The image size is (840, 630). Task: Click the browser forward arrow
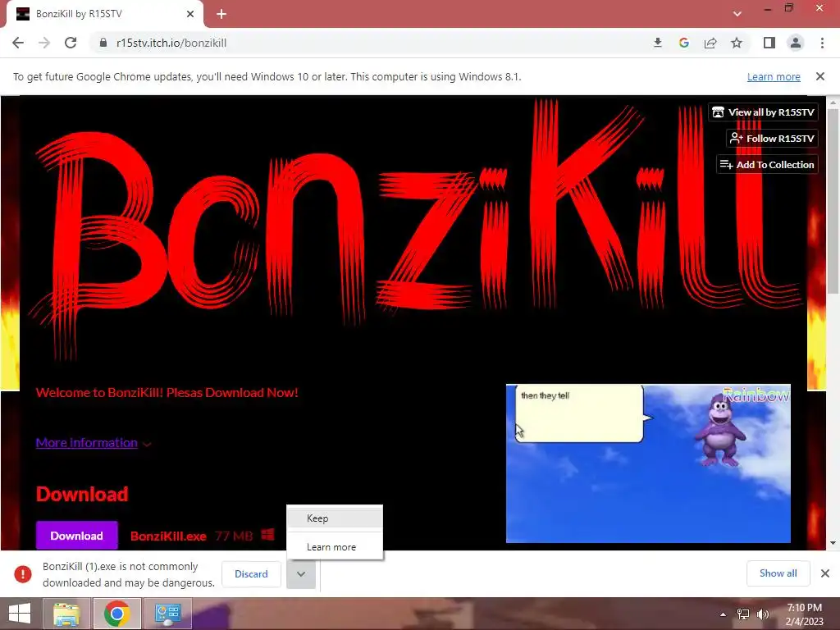(44, 43)
